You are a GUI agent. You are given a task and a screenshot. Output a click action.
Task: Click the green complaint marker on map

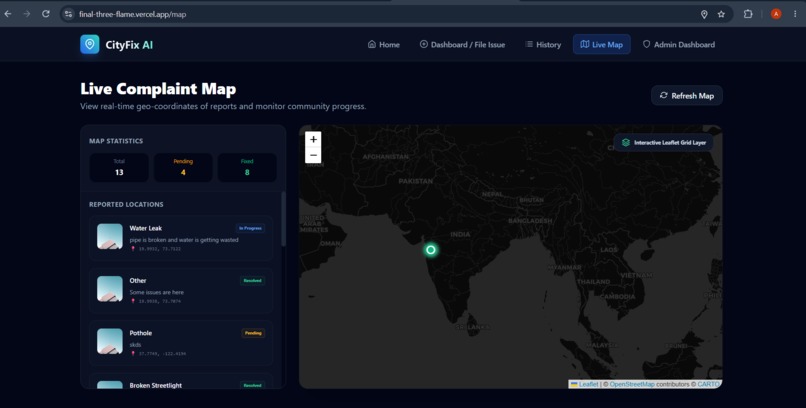click(431, 250)
